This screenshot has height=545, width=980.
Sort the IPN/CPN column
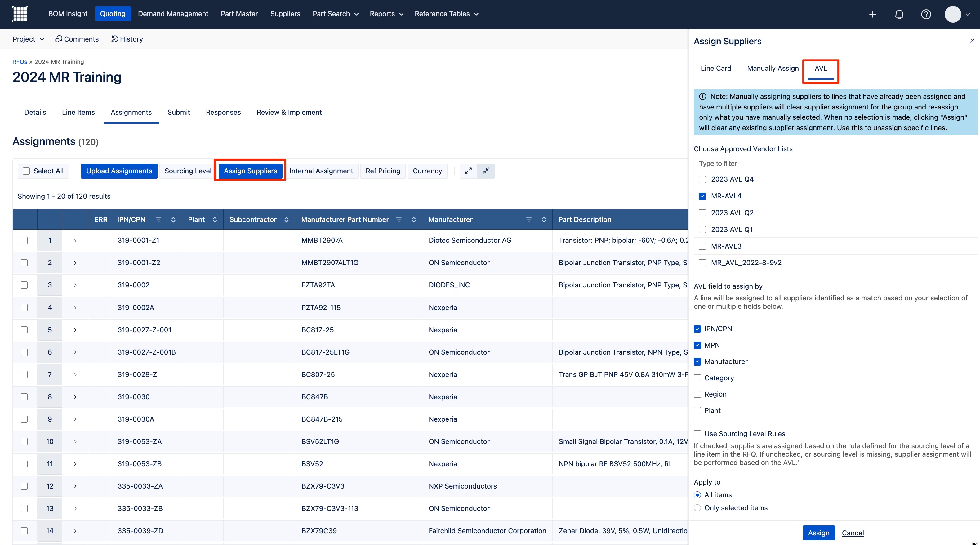click(x=173, y=219)
